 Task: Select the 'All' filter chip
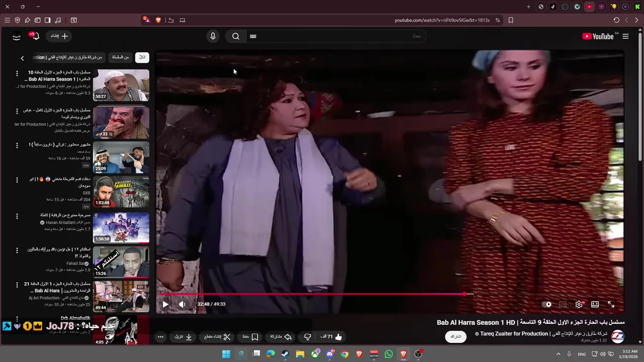pyautogui.click(x=142, y=57)
